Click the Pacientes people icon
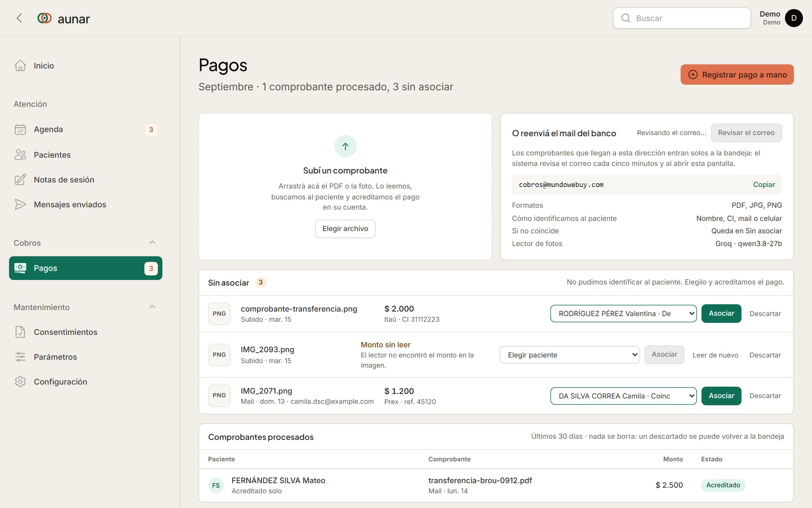Viewport: 812px width, 508px height. click(20, 155)
